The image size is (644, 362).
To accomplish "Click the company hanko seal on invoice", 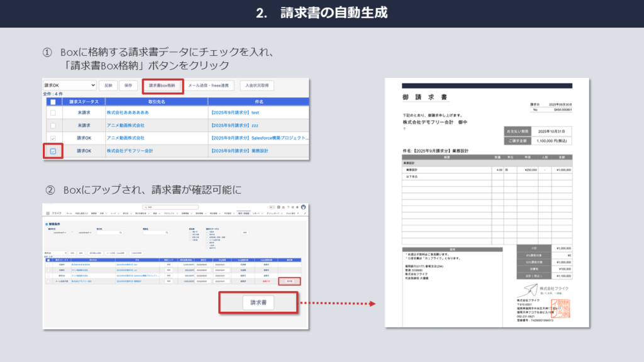I will click(559, 309).
